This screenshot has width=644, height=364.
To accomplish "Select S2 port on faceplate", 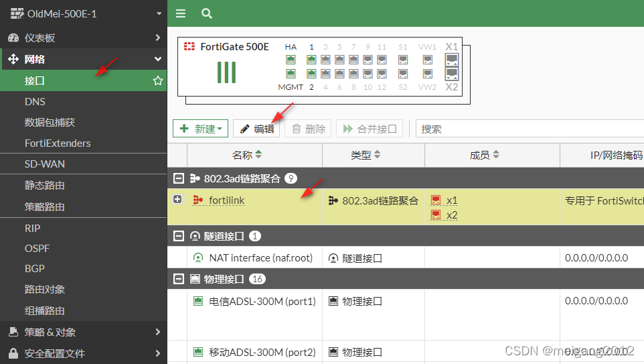I will click(x=403, y=74).
